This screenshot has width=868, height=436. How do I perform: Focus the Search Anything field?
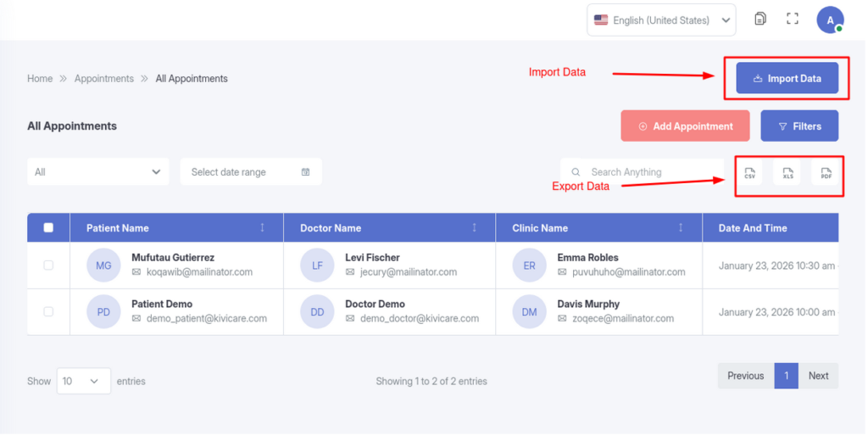644,172
